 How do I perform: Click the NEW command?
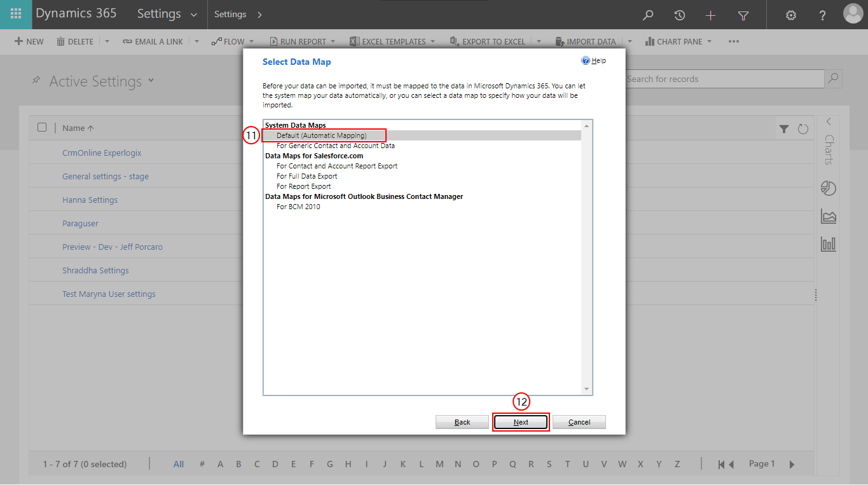[x=29, y=42]
